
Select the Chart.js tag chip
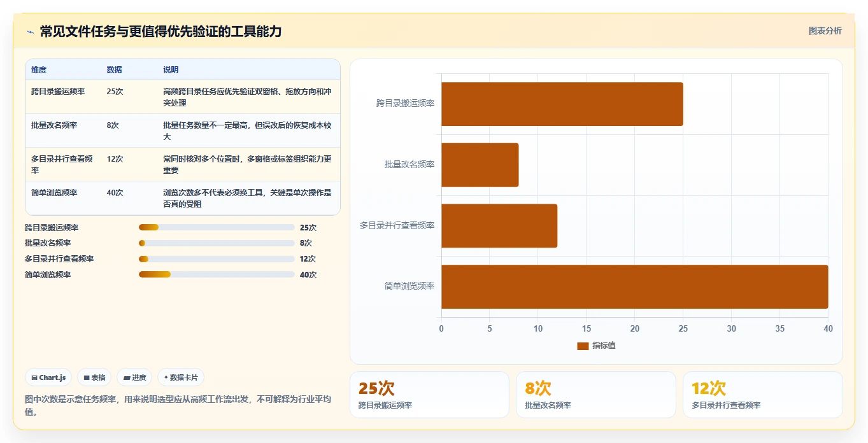[x=49, y=377]
